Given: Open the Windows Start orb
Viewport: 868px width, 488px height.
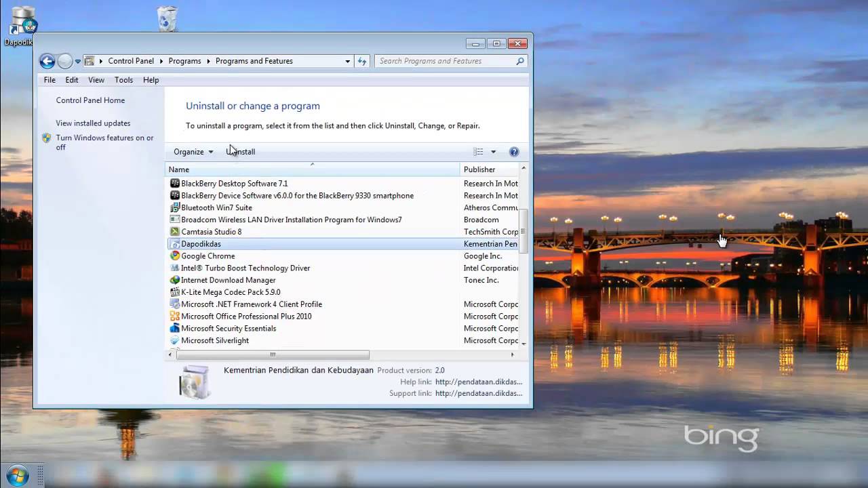Looking at the screenshot, I should point(16,474).
